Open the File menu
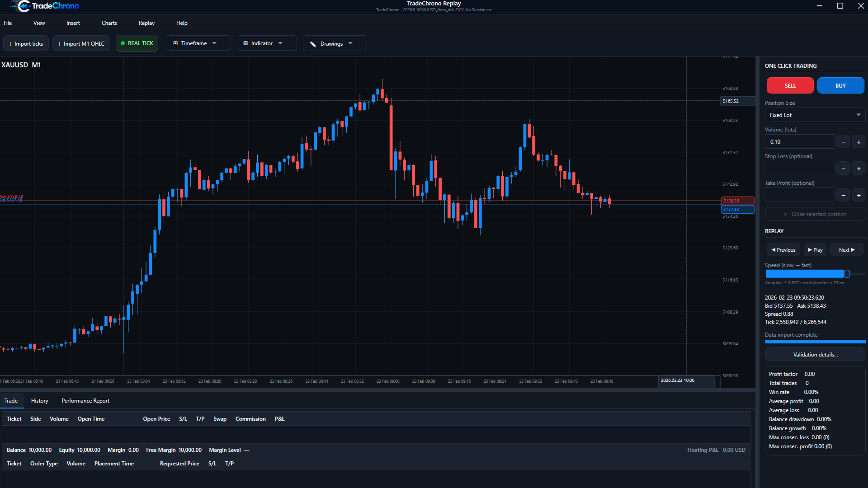The height and width of the screenshot is (488, 868). pyautogui.click(x=8, y=23)
